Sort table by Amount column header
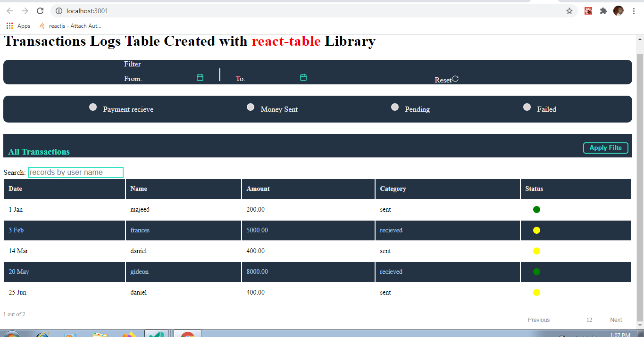Image resolution: width=644 pixels, height=337 pixels. [x=258, y=189]
